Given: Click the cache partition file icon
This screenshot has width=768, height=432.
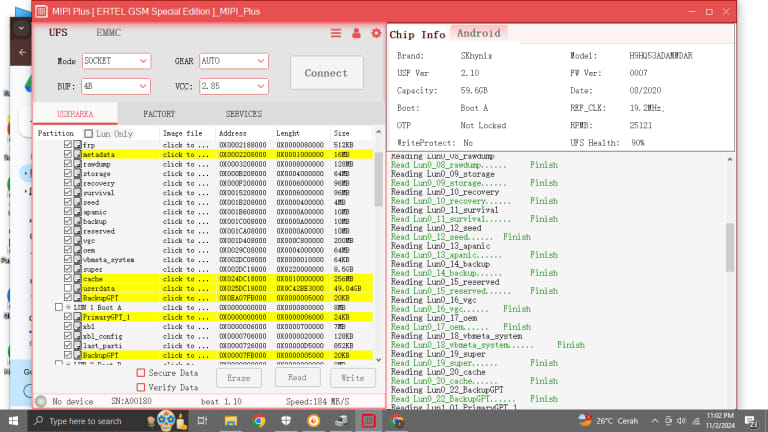Looking at the screenshot, I should pyautogui.click(x=77, y=279).
